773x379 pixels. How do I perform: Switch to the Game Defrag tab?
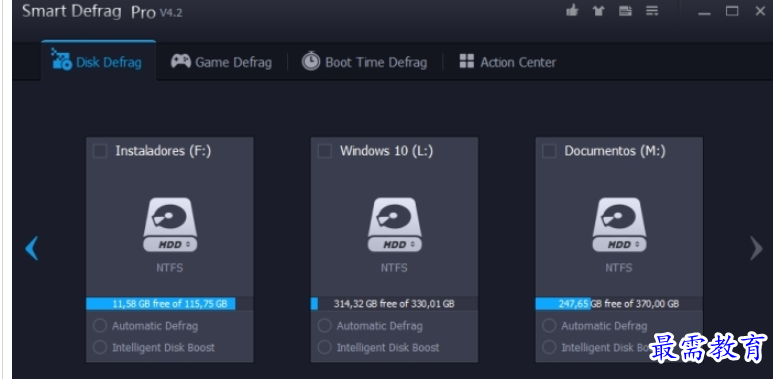221,62
